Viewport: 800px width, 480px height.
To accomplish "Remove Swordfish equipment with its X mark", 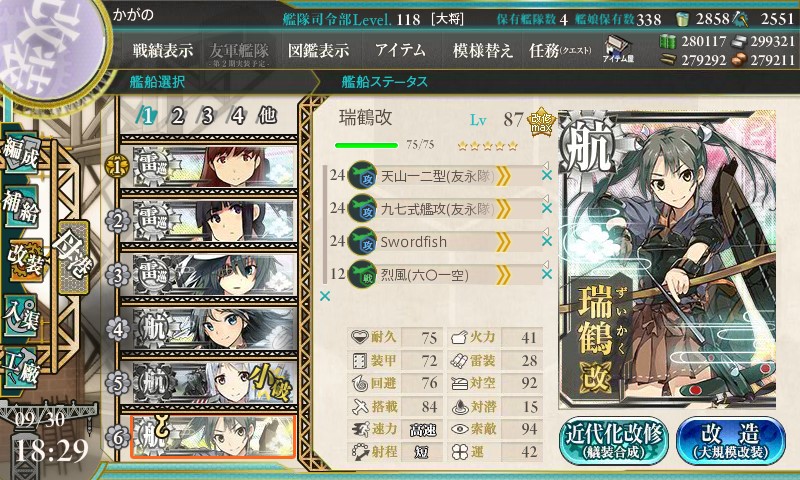I will click(547, 241).
